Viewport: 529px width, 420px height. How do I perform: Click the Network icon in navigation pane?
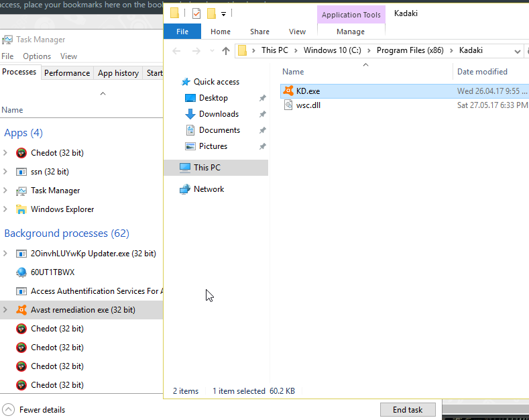tap(185, 189)
